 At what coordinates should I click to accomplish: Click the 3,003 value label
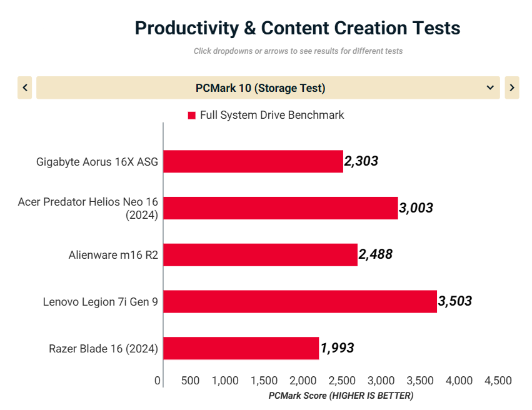tap(416, 208)
